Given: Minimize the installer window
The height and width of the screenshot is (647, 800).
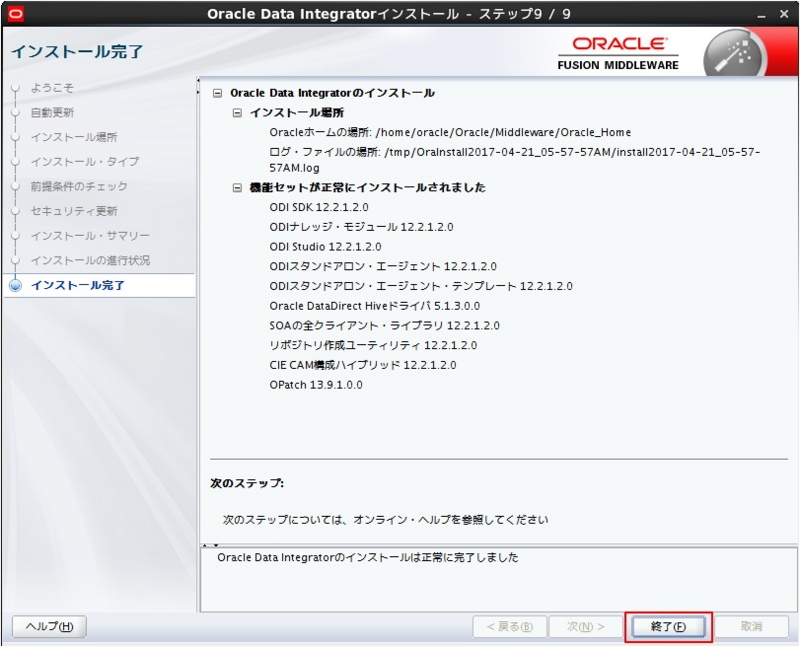Looking at the screenshot, I should (x=761, y=15).
